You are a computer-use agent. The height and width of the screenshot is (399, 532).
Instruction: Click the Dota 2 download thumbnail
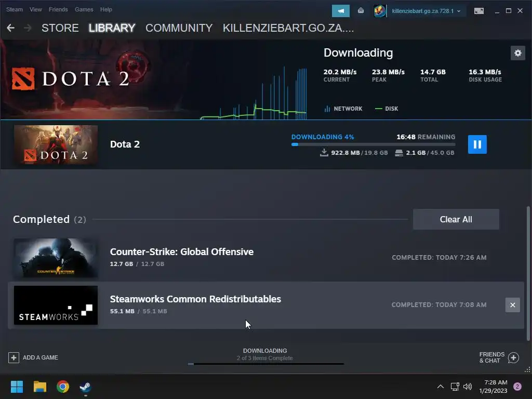pyautogui.click(x=56, y=144)
